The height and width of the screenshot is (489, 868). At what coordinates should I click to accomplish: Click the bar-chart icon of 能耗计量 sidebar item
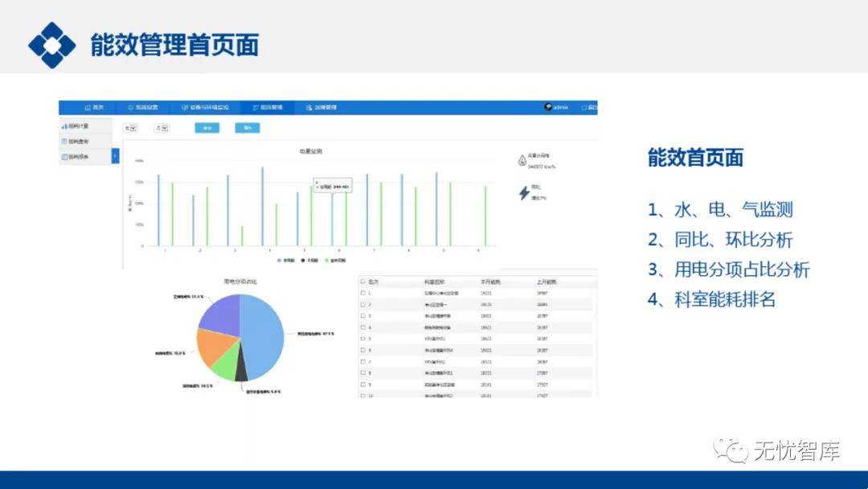click(x=64, y=126)
